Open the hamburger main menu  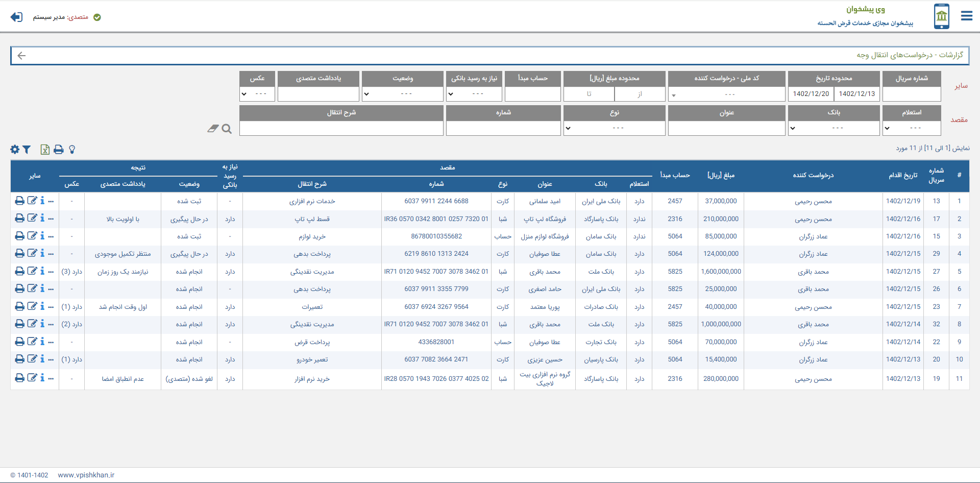(966, 16)
